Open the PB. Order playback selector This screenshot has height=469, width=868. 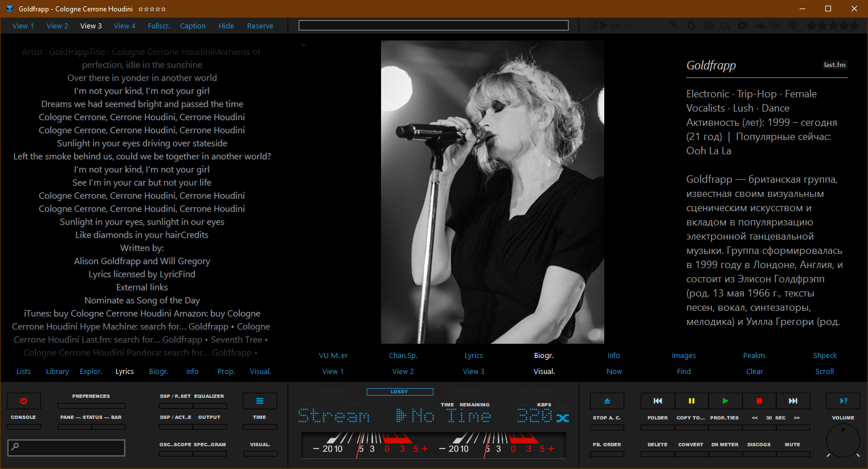[x=607, y=445]
